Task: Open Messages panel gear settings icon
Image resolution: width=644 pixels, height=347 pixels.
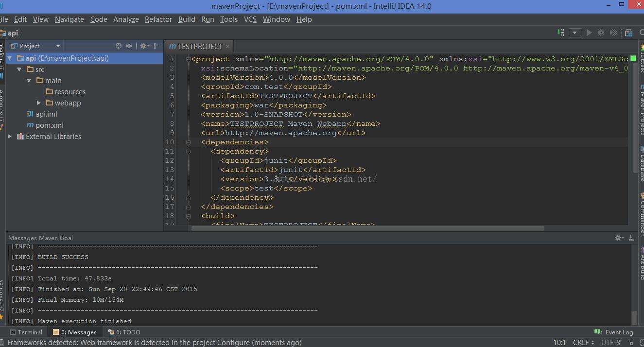Action: click(x=618, y=238)
